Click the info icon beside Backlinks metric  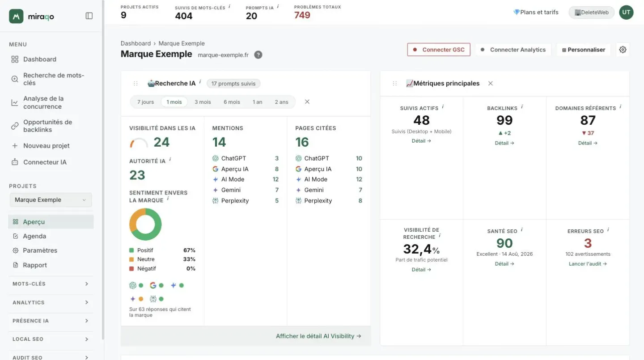coord(522,107)
